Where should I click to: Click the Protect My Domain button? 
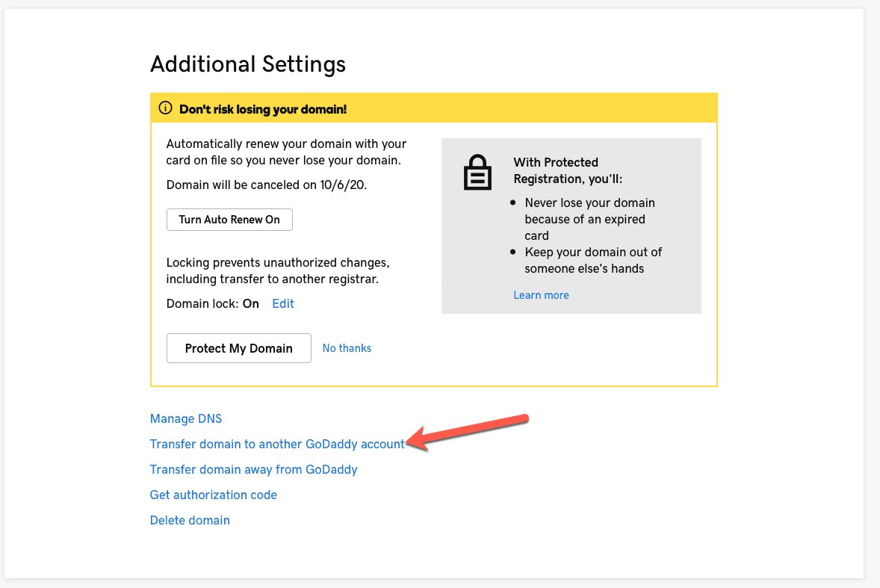tap(238, 347)
